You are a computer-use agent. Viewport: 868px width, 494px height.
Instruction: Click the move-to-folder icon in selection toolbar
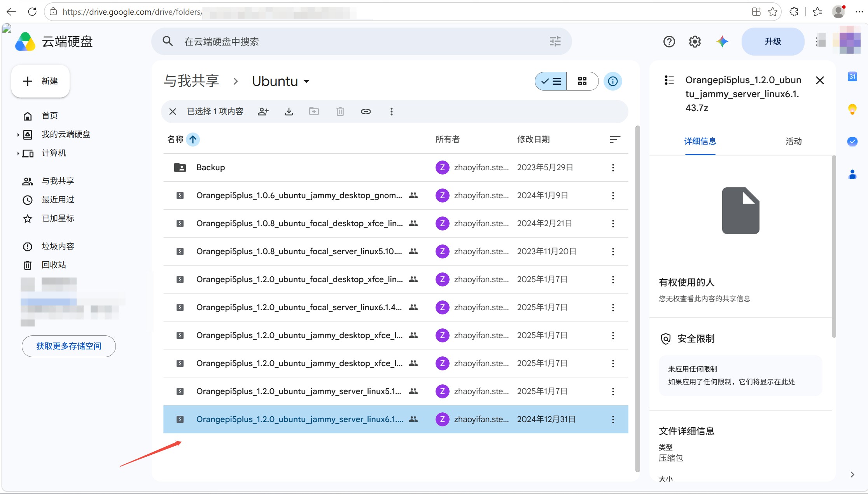pos(314,112)
